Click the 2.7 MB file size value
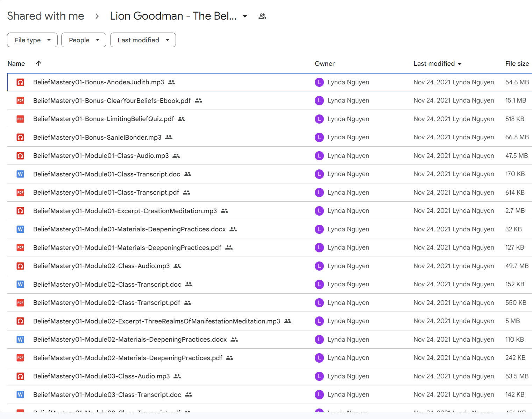Viewport: 532px width, 419px height. tap(515, 211)
